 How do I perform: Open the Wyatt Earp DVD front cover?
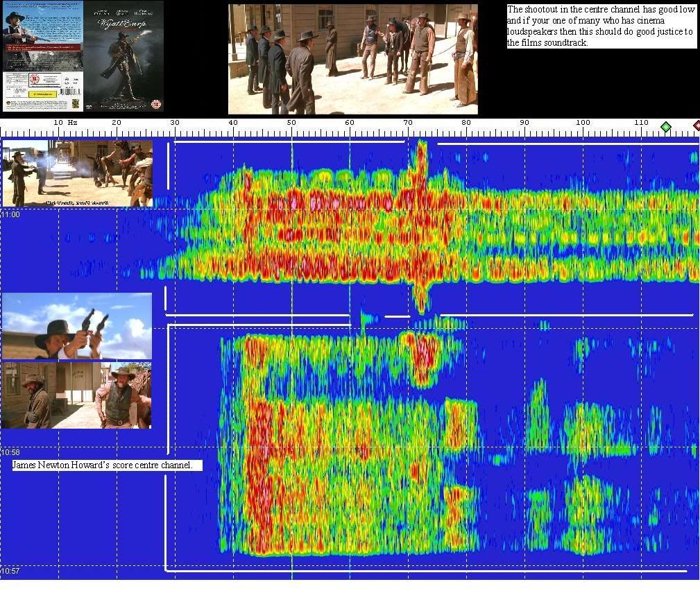tap(123, 56)
